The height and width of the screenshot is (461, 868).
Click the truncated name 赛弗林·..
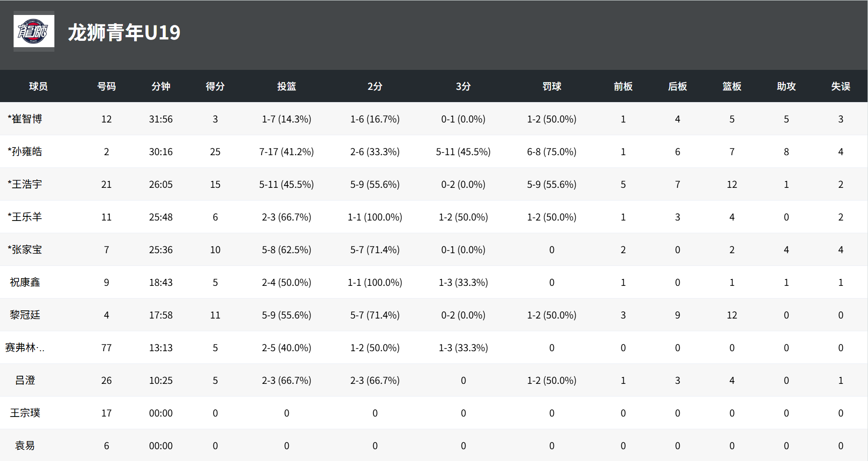(x=25, y=348)
